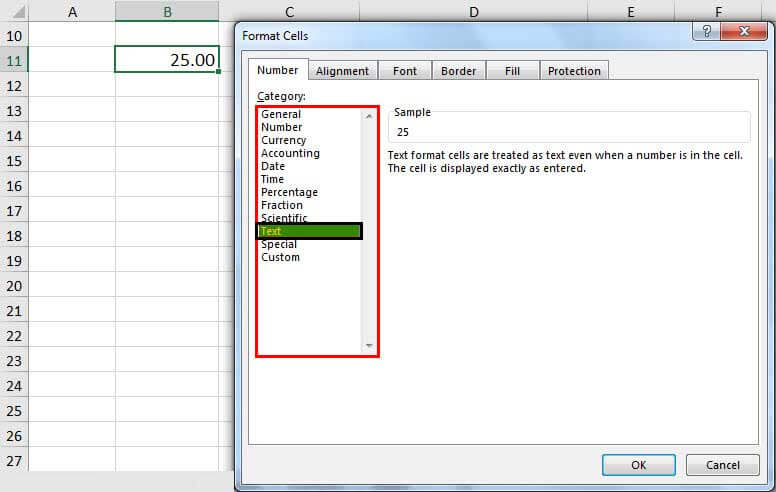Select the highlighted Text category
Viewport: 776px width, 492px height.
coord(309,231)
